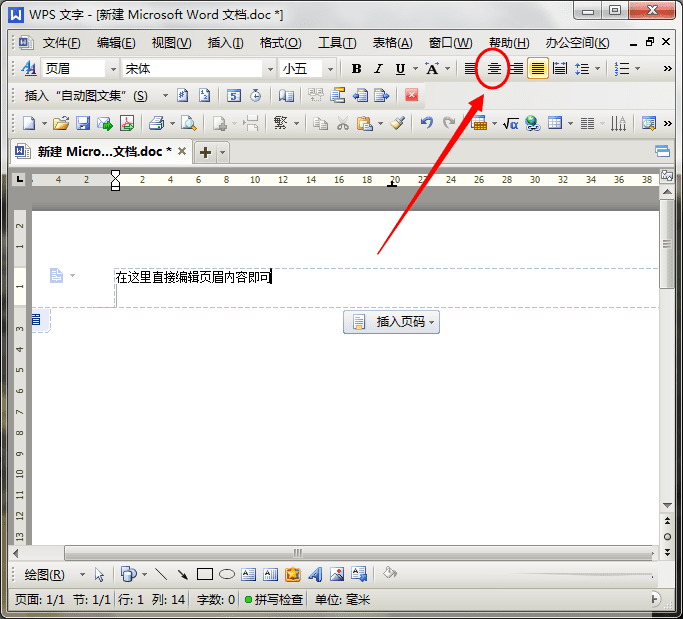Image resolution: width=683 pixels, height=619 pixels.
Task: Apply distributed alignment
Action: click(560, 69)
